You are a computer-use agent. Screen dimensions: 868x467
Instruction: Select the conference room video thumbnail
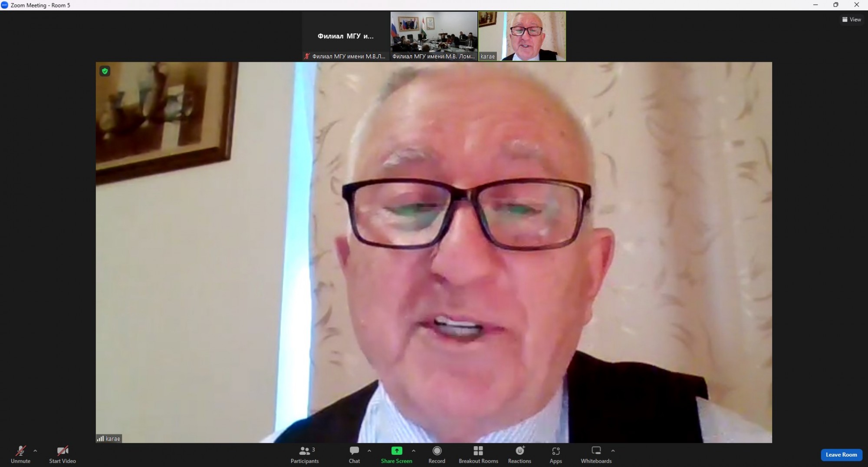coord(434,36)
